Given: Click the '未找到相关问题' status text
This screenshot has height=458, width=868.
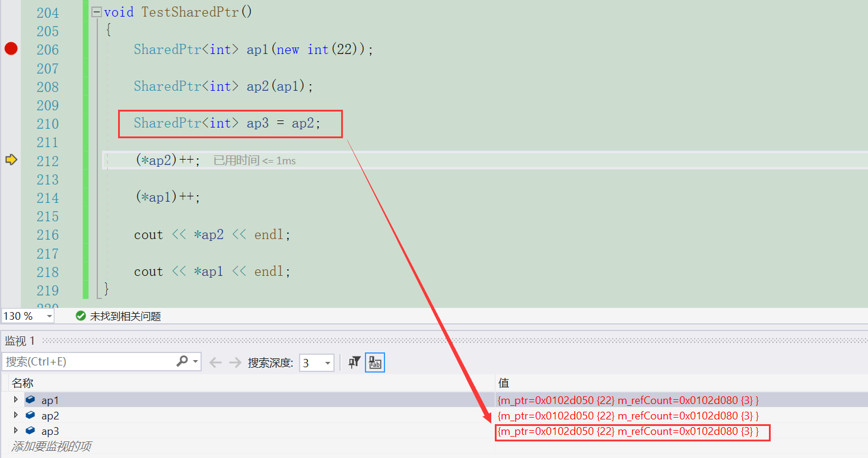Looking at the screenshot, I should click(125, 316).
